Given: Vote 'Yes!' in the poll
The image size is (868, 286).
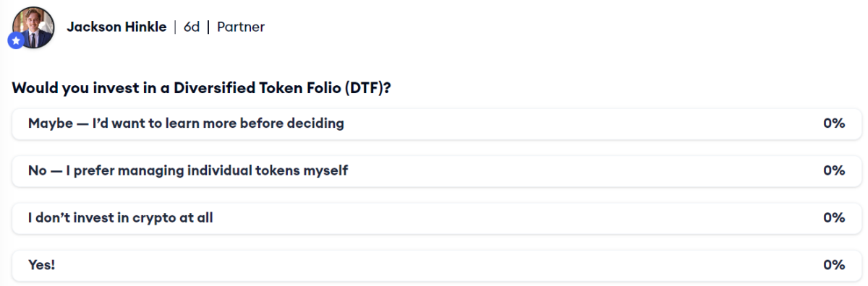Looking at the screenshot, I should tap(437, 265).
